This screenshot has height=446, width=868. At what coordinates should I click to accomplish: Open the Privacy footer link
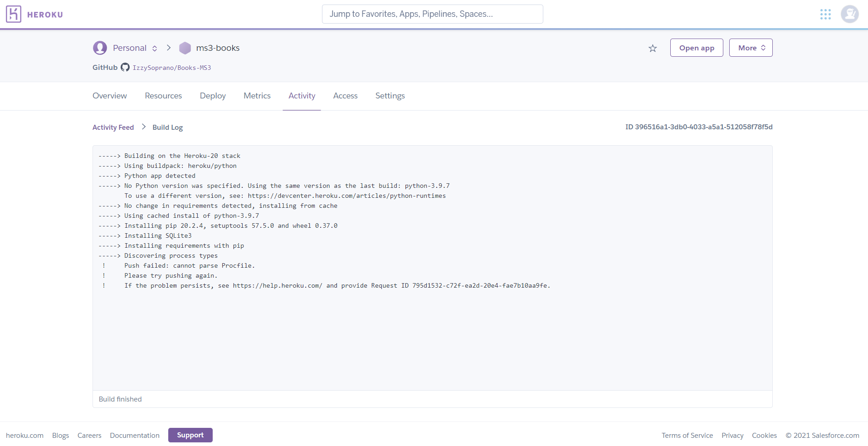click(x=732, y=436)
